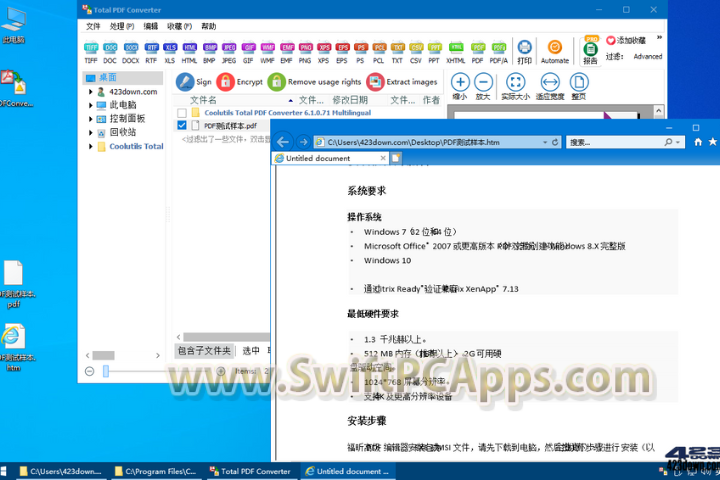
Task: Expand the 423down.com tree node
Action: pyautogui.click(x=90, y=92)
